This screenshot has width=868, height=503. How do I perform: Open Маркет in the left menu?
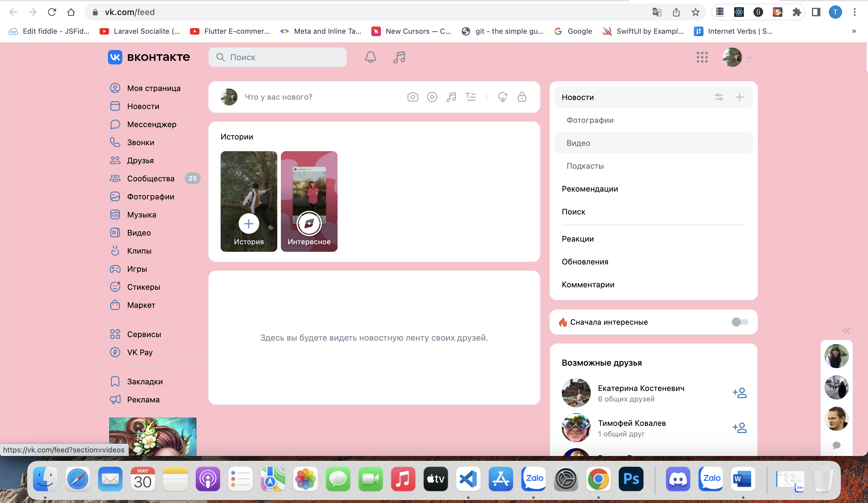point(141,305)
